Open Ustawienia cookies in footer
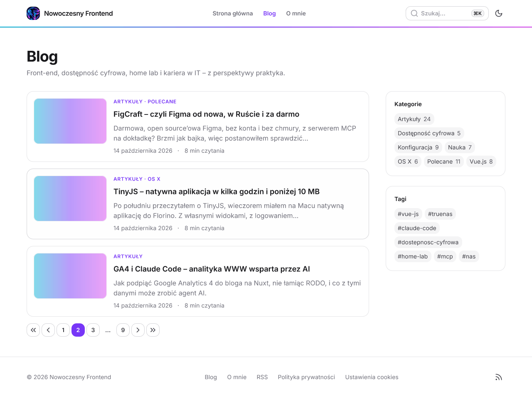Viewport: 532px width, 397px height. tap(372, 377)
